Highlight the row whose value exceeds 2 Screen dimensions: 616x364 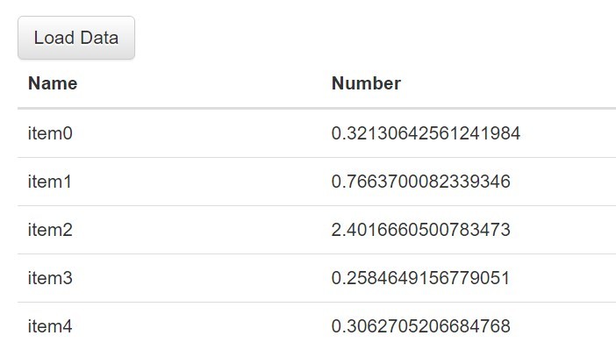[x=317, y=230]
